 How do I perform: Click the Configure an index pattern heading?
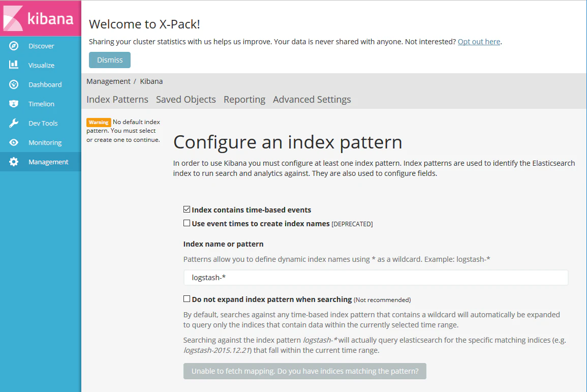(288, 143)
